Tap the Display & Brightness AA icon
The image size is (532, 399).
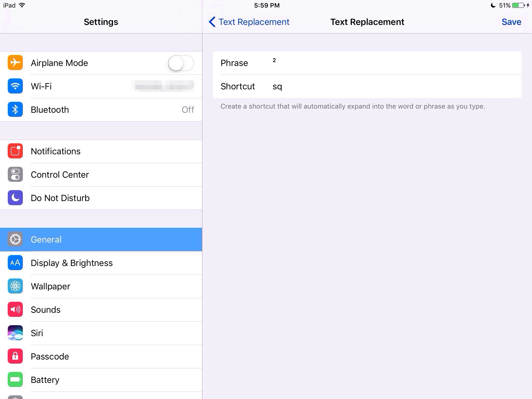coord(15,263)
